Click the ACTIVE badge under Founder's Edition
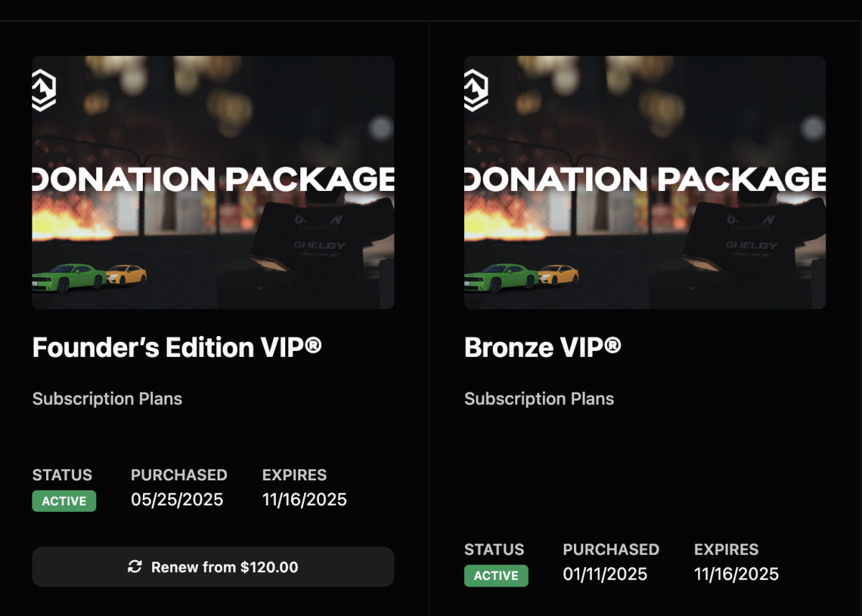This screenshot has height=616, width=862. [x=64, y=501]
